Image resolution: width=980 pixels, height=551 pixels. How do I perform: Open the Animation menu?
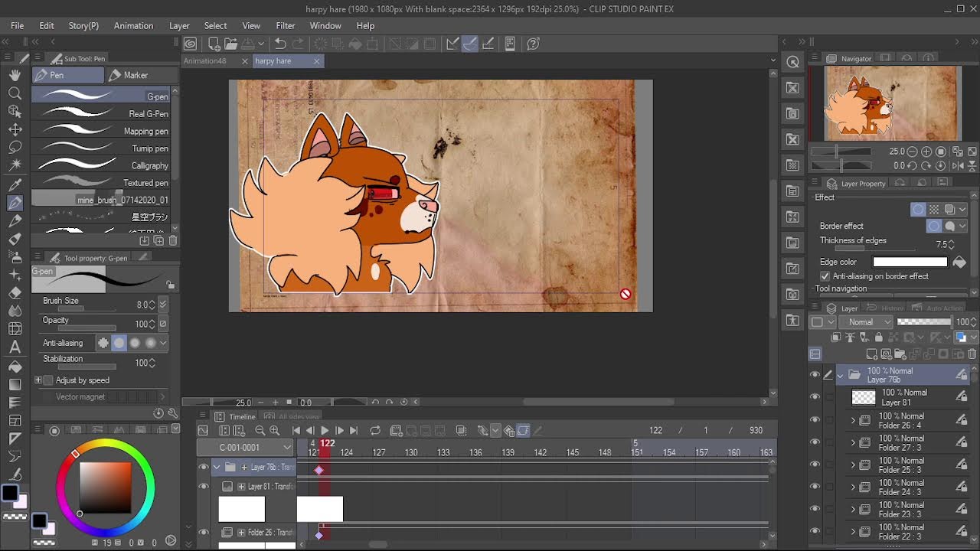133,25
